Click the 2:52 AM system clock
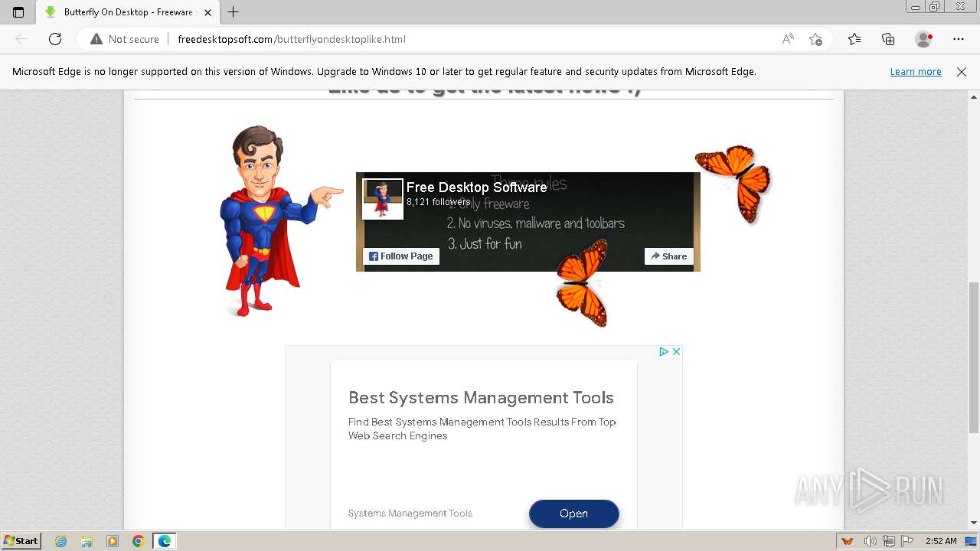This screenshot has height=551, width=980. (941, 541)
